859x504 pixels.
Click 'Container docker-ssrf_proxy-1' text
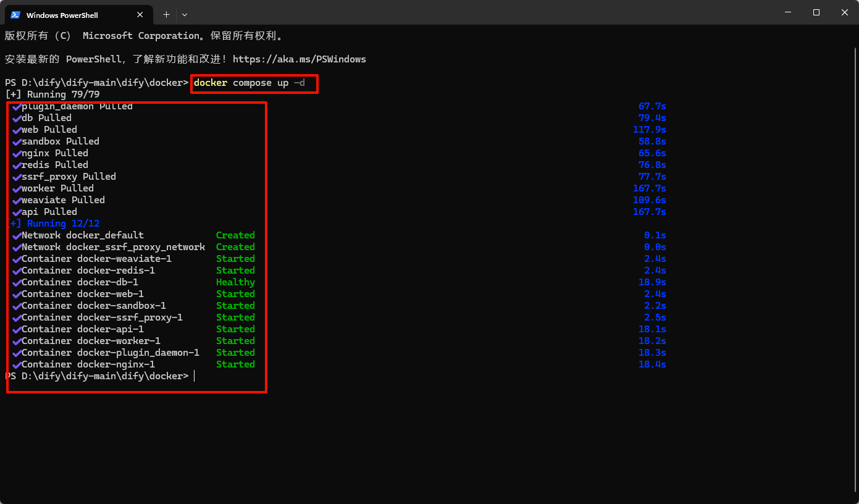point(102,317)
